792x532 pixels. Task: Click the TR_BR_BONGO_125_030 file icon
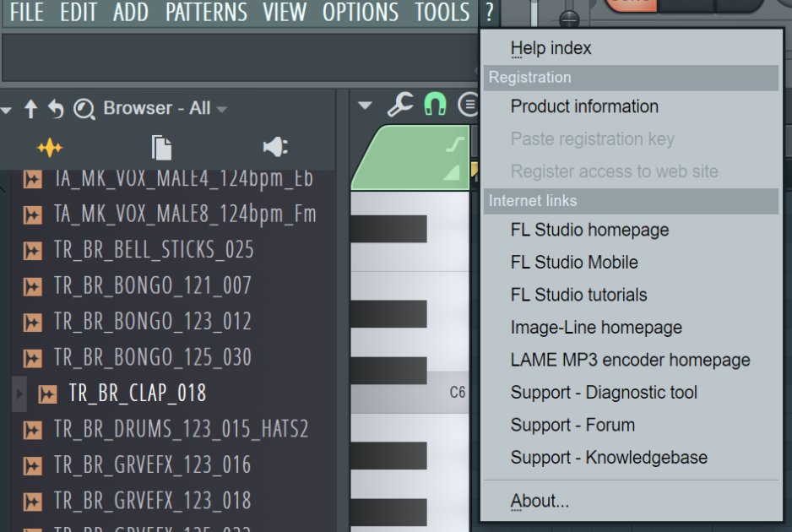coord(32,358)
